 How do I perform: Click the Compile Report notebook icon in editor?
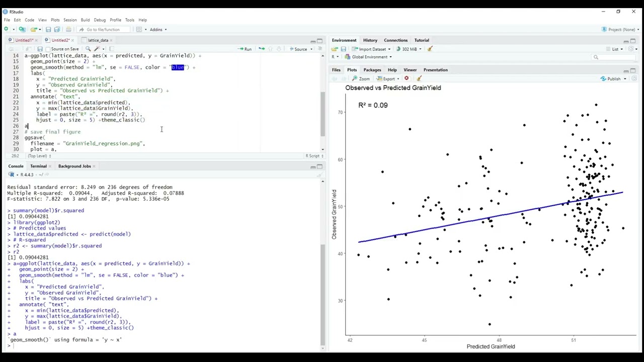(112, 49)
